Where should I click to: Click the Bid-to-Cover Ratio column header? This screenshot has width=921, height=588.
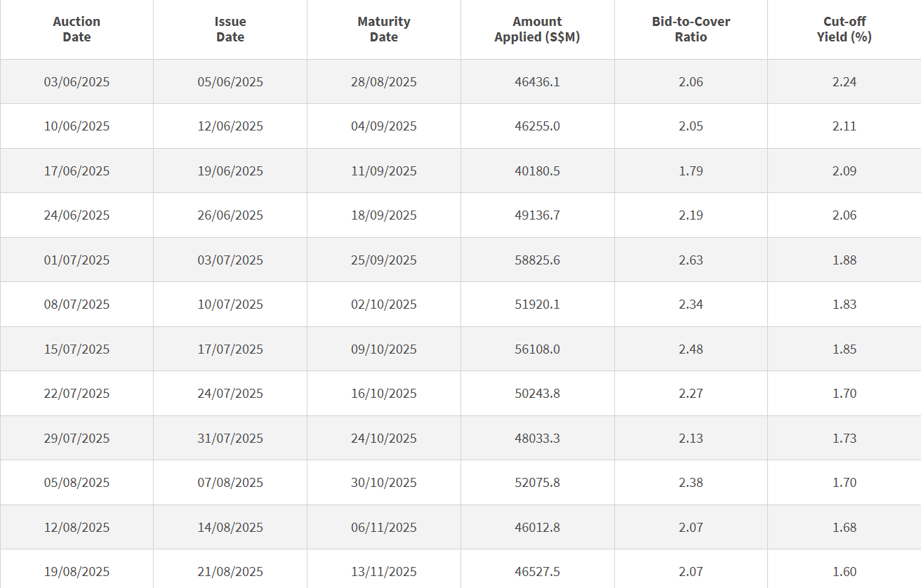(x=691, y=29)
